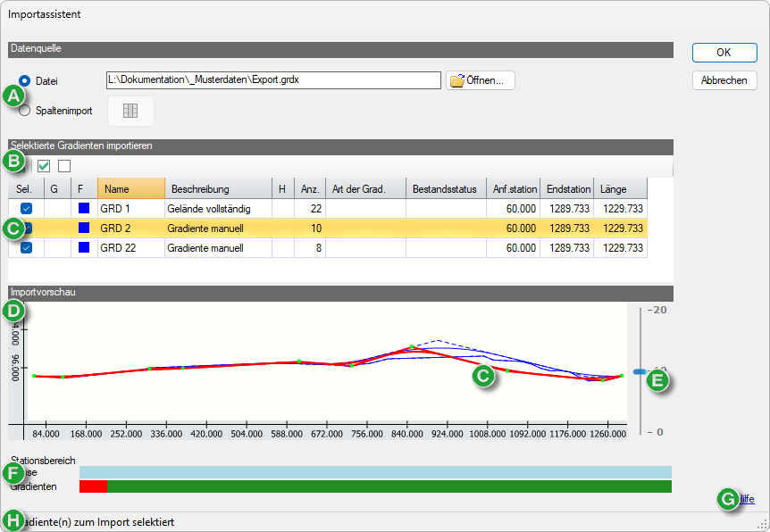Image resolution: width=770 pixels, height=532 pixels.
Task: Click the Art der Grad. column header
Action: click(366, 189)
